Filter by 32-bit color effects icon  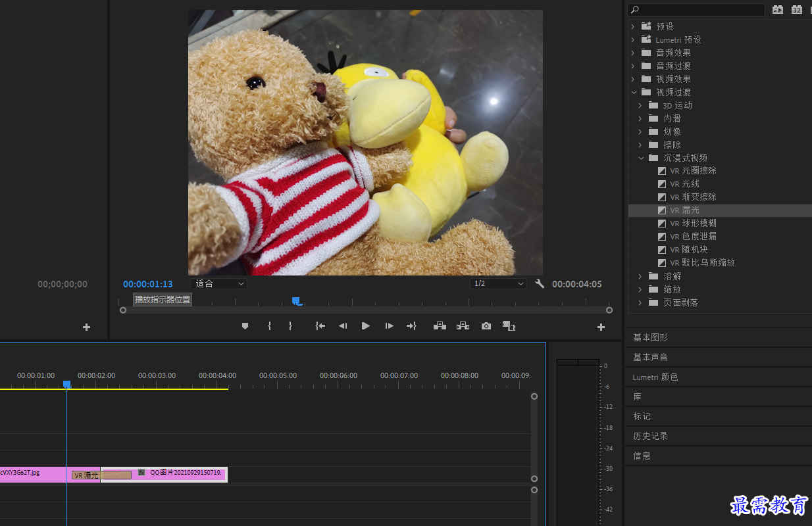(x=797, y=9)
